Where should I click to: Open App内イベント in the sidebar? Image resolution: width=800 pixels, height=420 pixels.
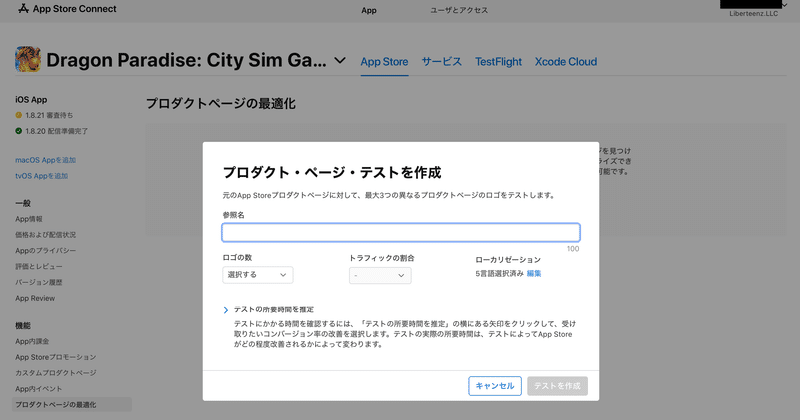click(x=39, y=388)
